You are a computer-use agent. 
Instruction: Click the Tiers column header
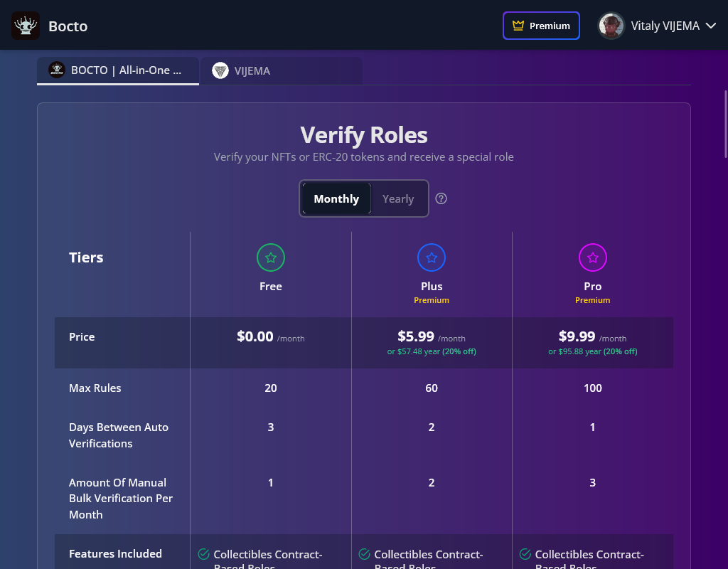pyautogui.click(x=86, y=257)
